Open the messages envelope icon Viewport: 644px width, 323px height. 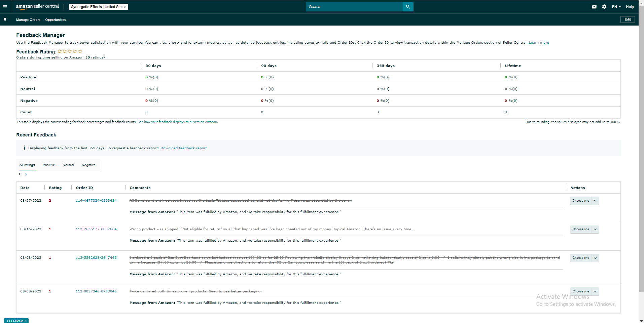click(594, 7)
